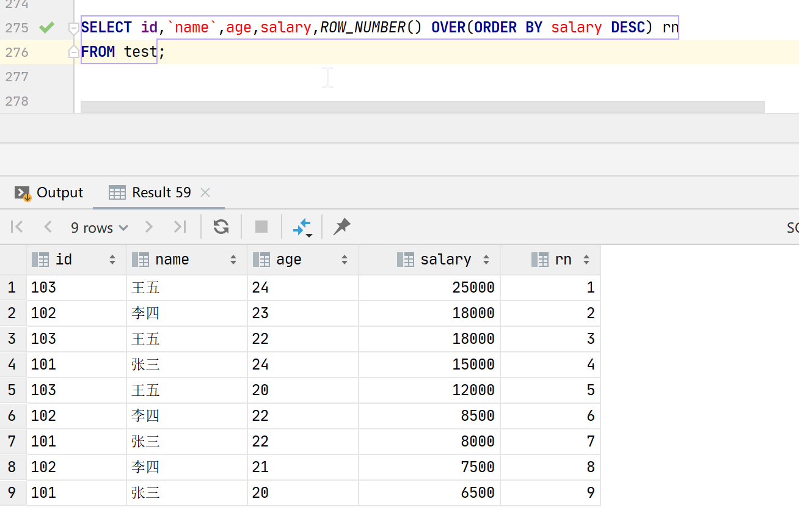Select the Result 59 tab
Viewport: 799px width, 532px height.
161,193
